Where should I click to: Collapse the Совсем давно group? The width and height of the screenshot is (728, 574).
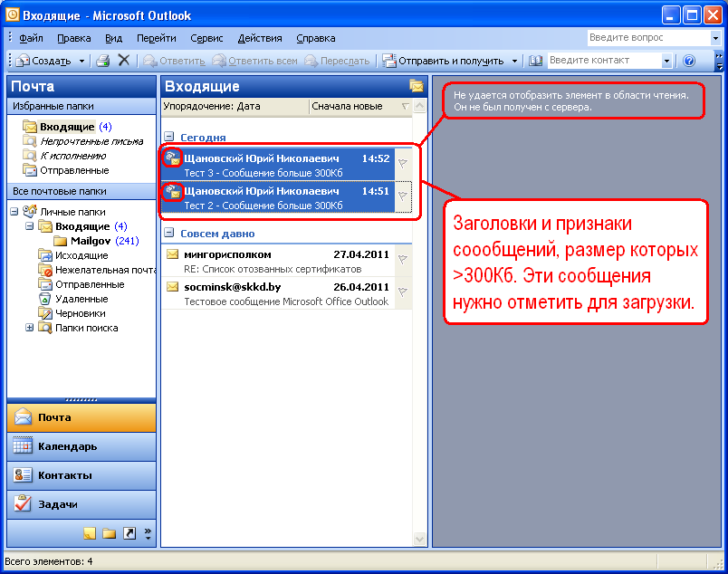pyautogui.click(x=169, y=233)
